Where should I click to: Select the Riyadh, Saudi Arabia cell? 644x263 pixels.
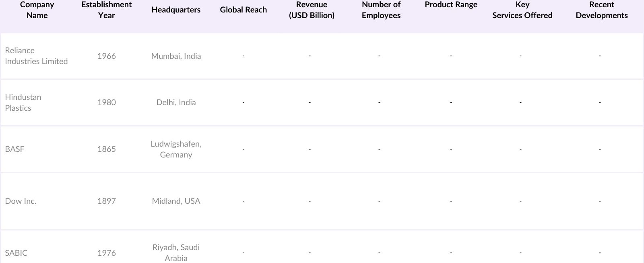pos(176,253)
